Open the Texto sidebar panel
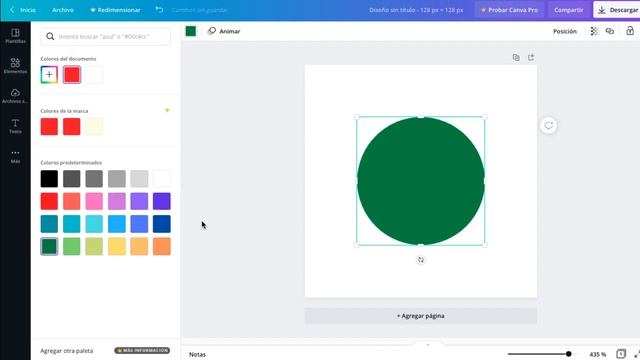Screen dimensions: 640x360 15,126
